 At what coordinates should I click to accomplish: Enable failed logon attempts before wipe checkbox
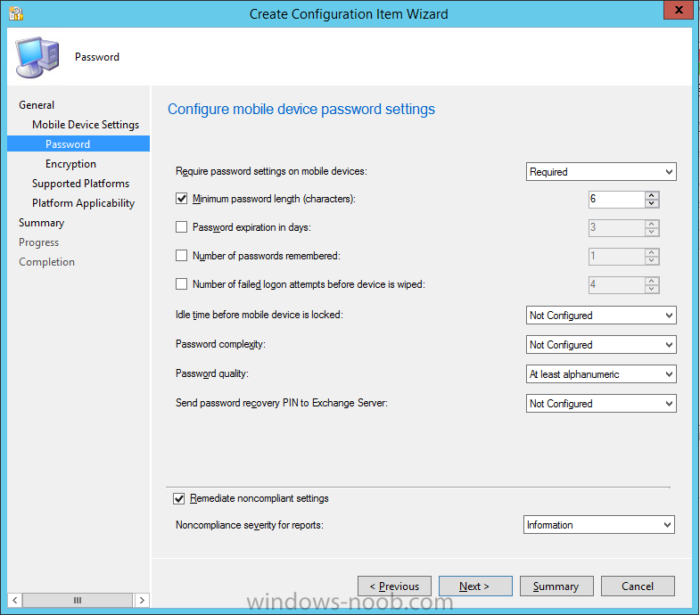point(181,284)
